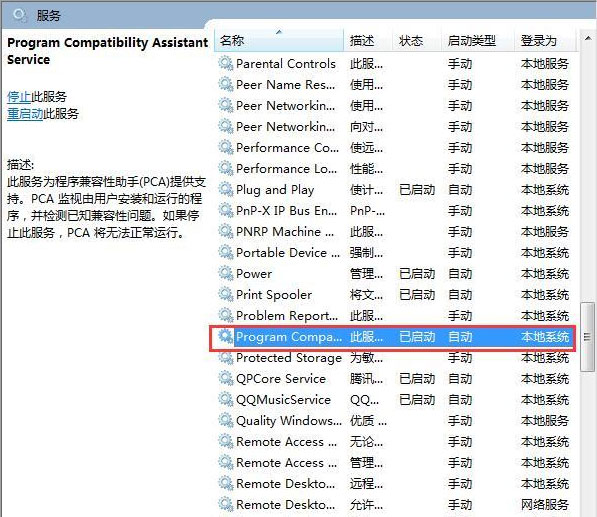Click 本地系统 in the Protected Storage row

tap(545, 358)
